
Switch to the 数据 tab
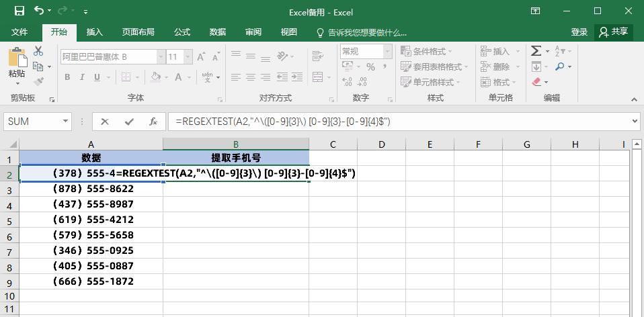(x=218, y=32)
